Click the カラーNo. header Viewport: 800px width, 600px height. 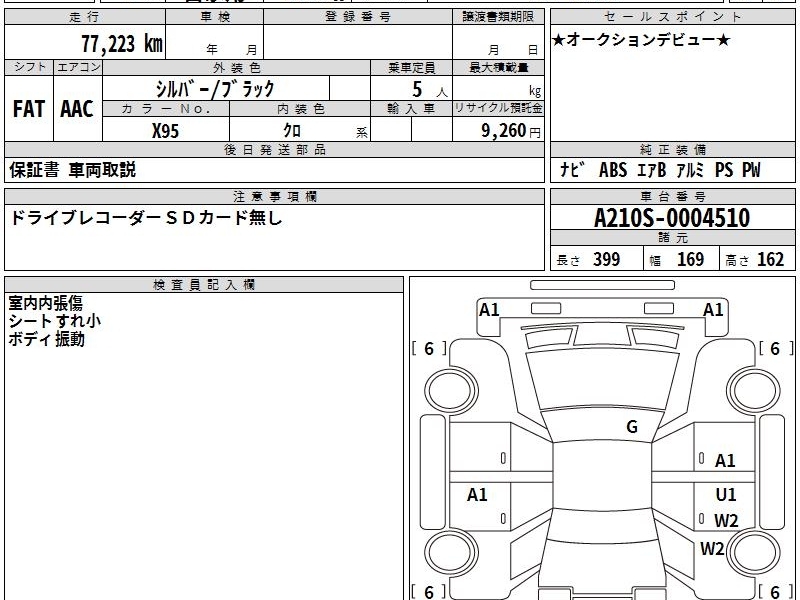pyautogui.click(x=166, y=109)
